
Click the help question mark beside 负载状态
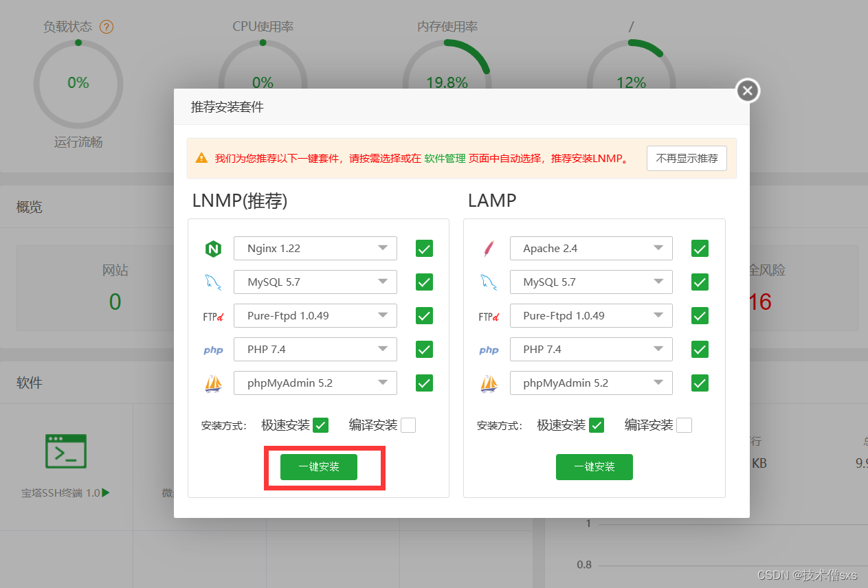click(x=107, y=27)
